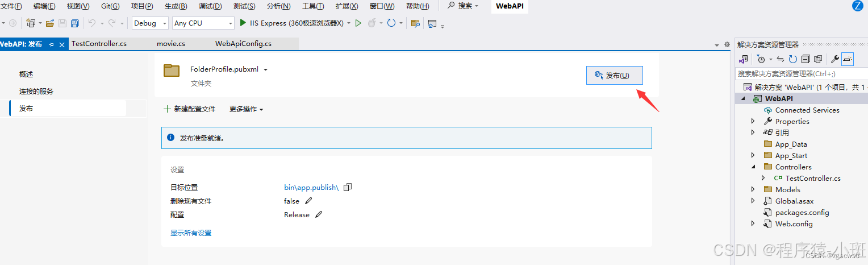Select Global.asax in Solution Explorer
Screen dimensions: 868x265
click(794, 201)
